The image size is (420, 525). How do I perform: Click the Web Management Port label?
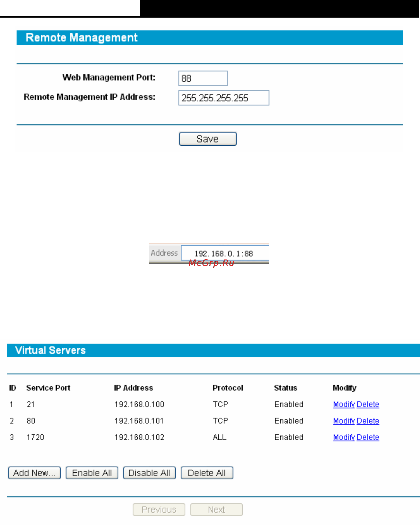109,78
